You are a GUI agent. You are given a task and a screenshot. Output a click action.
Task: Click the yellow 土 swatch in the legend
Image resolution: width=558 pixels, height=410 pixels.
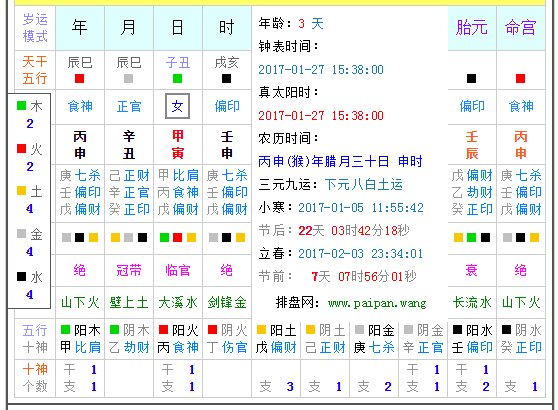click(21, 191)
